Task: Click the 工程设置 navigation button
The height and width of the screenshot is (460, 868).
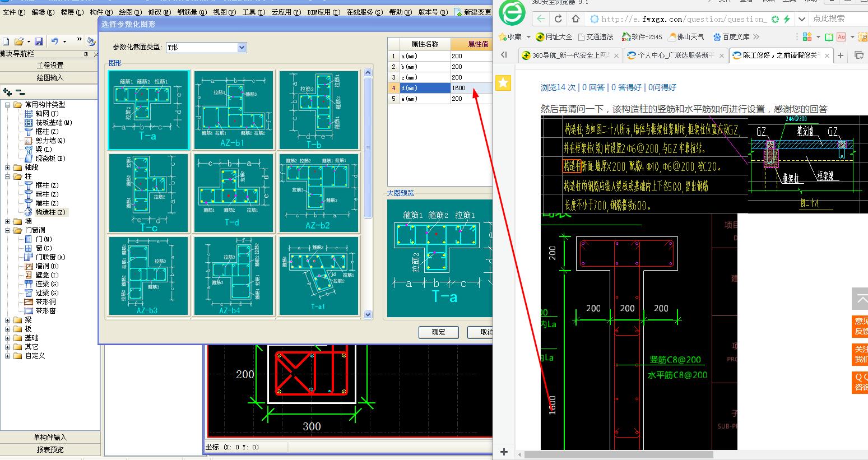Action: pos(50,66)
